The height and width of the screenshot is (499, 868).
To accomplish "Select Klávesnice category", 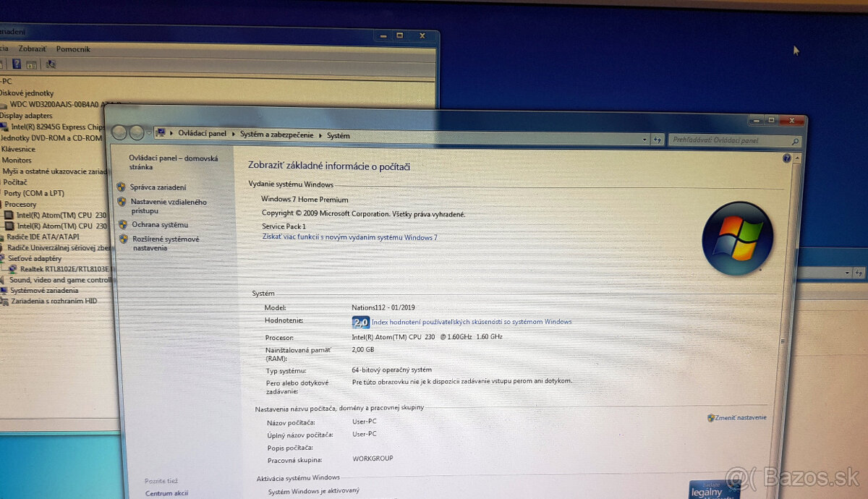I will click(18, 149).
